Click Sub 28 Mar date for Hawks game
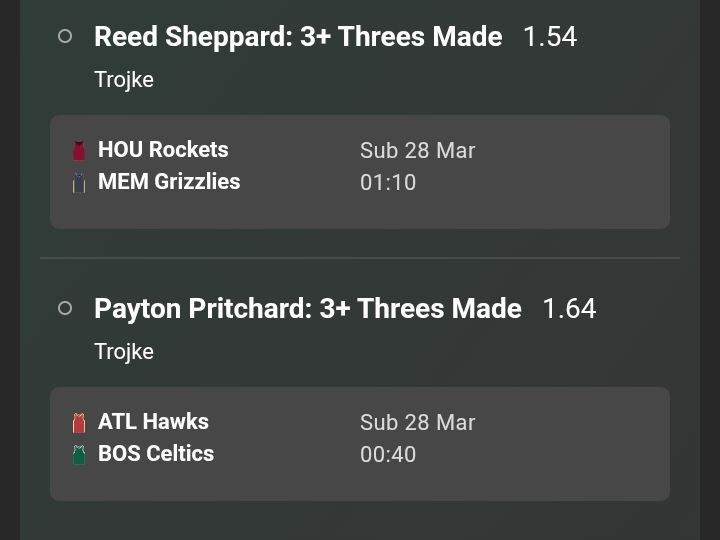720x540 pixels. (x=417, y=423)
